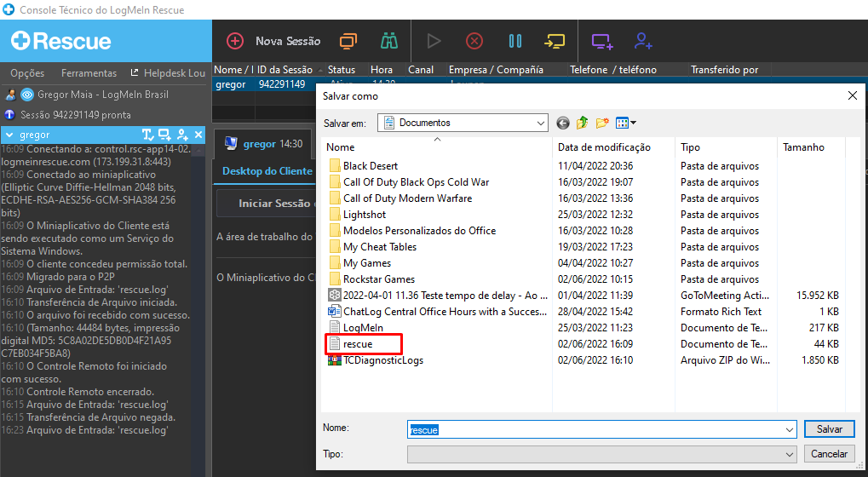Screen dimensions: 868x477
Task: Select Modelos Personalizados do Office folder
Action: (x=419, y=231)
